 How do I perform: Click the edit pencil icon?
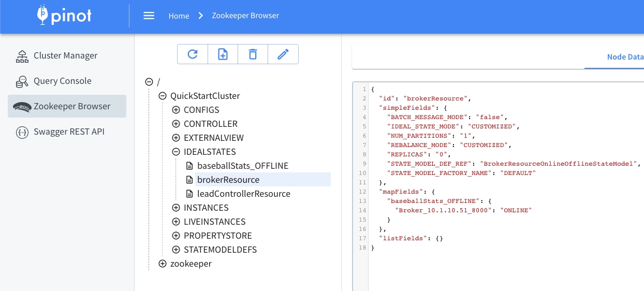tap(283, 54)
